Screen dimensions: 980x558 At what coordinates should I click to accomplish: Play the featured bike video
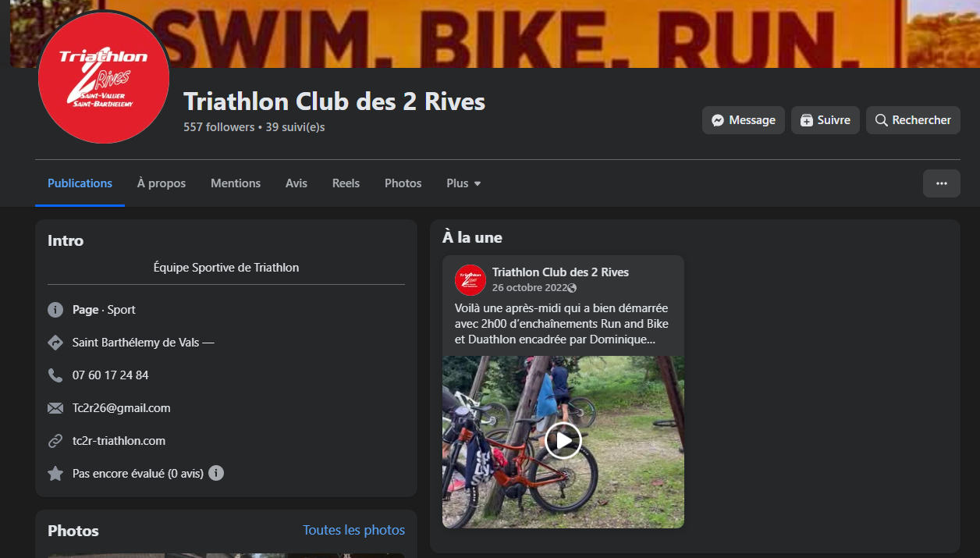(563, 441)
